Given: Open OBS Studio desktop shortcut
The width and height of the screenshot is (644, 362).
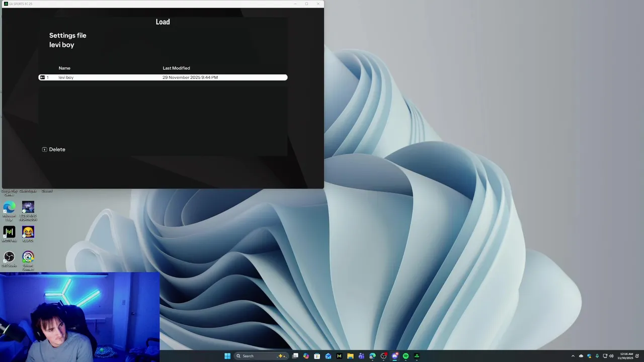Looking at the screenshot, I should pos(9,259).
